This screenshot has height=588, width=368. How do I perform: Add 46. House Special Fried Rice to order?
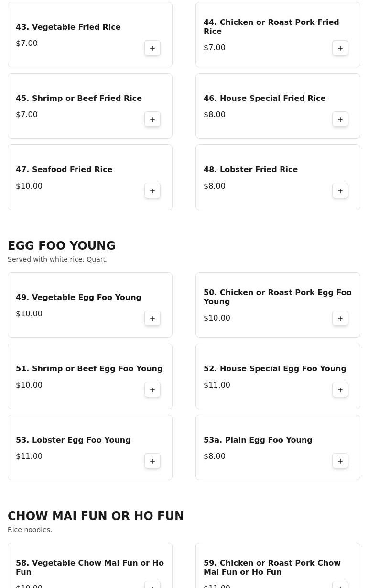[x=340, y=120]
